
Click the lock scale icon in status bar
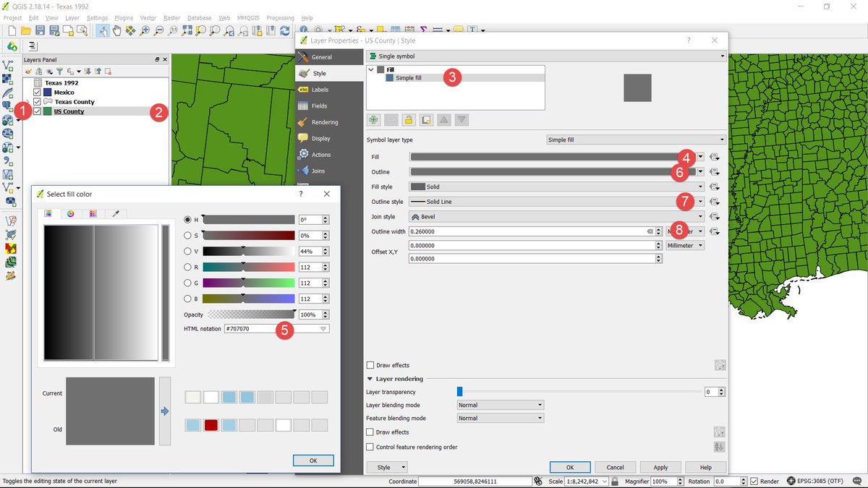[x=614, y=481]
